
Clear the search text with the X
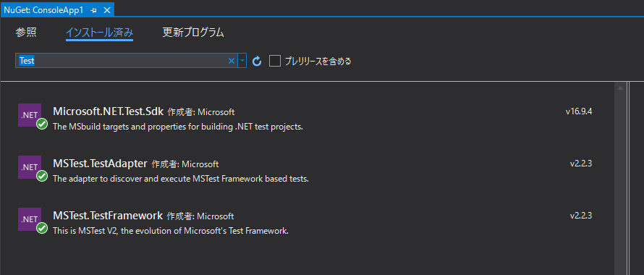(x=232, y=61)
